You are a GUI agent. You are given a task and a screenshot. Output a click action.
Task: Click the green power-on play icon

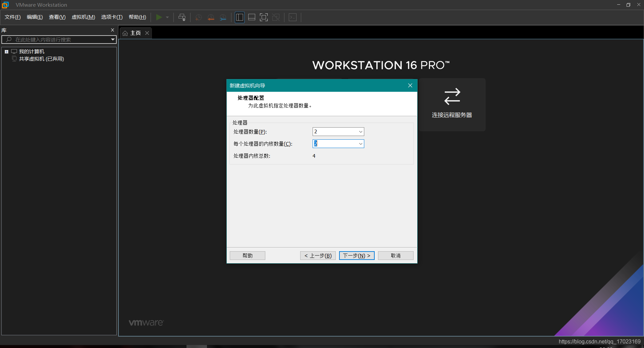(159, 17)
